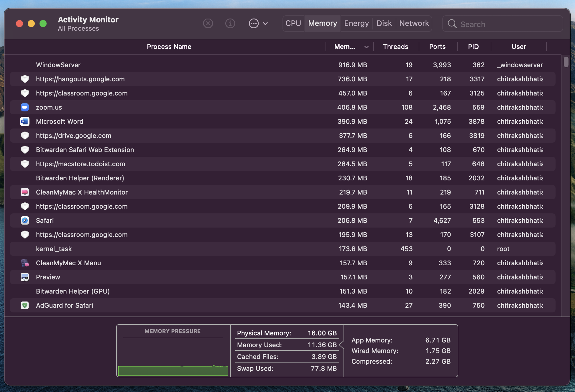Open the chevron next to ellipsis button
Viewport: 575px width, 392px height.
coord(265,24)
